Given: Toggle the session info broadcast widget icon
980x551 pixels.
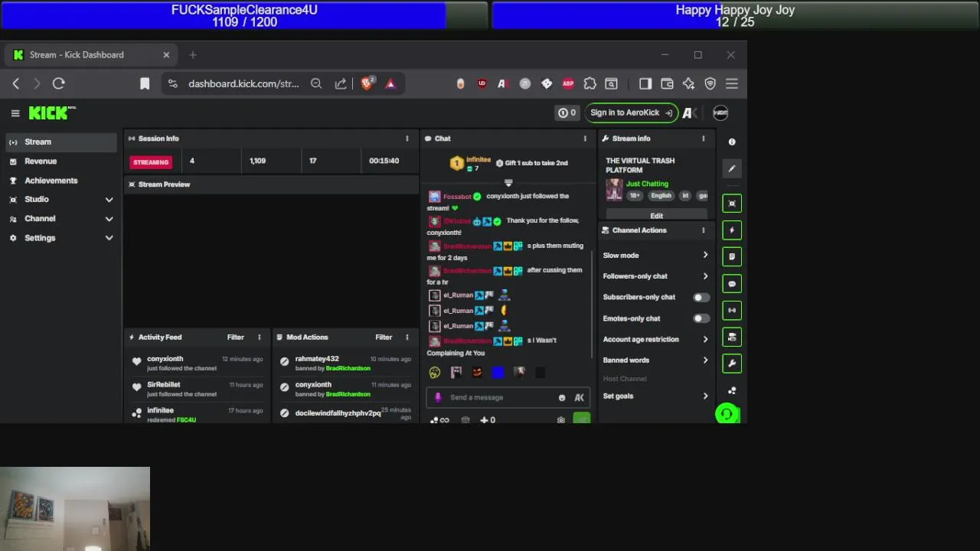Looking at the screenshot, I should [732, 310].
